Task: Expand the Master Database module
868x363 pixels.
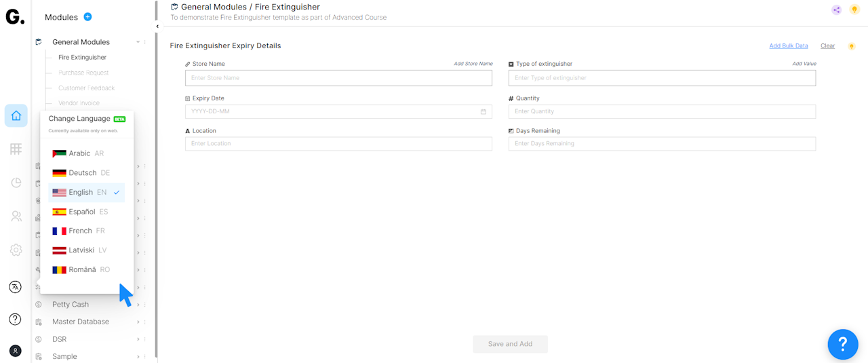Action: [138, 322]
